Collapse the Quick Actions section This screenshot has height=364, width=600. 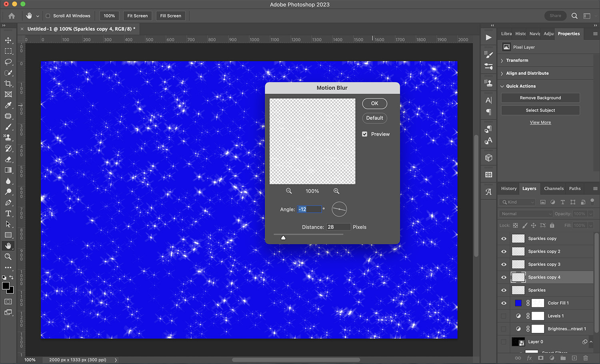pos(502,86)
